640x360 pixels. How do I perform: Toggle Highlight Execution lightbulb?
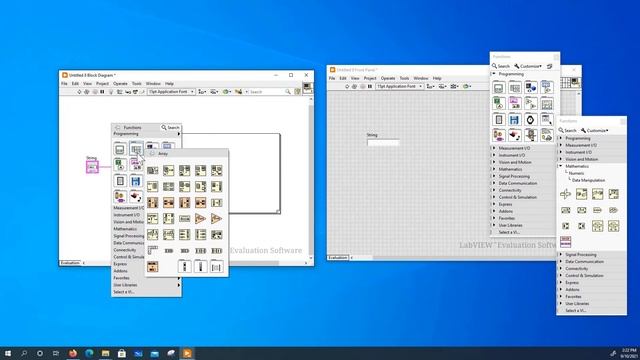click(x=111, y=92)
